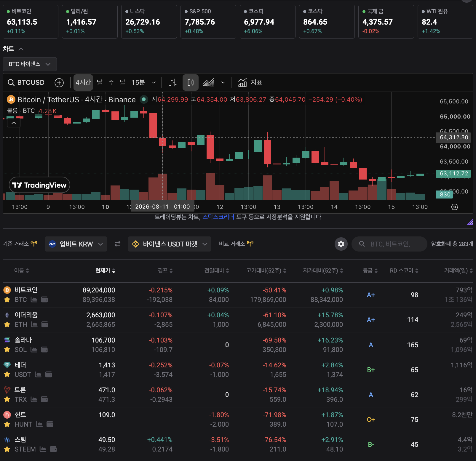Toggle the market status dot beside Binance
The width and height of the screenshot is (476, 461).
(144, 99)
